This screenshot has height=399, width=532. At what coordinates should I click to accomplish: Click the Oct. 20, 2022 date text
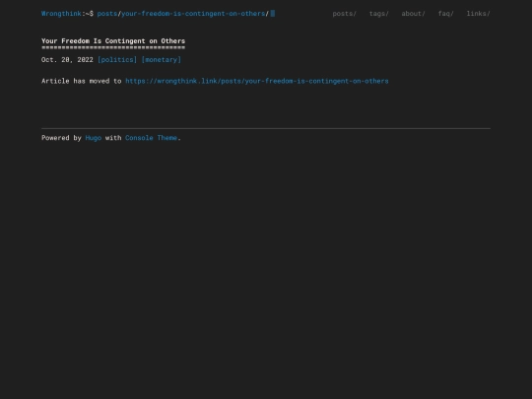(67, 60)
